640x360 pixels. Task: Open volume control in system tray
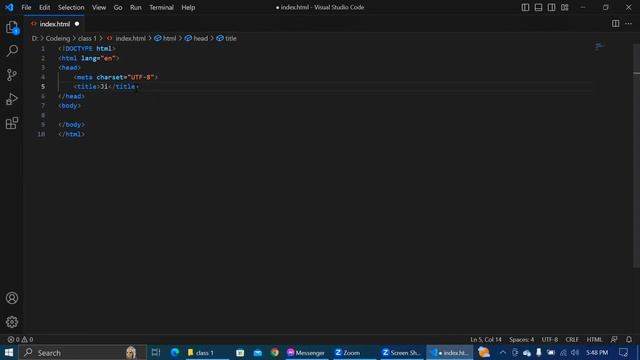575,353
